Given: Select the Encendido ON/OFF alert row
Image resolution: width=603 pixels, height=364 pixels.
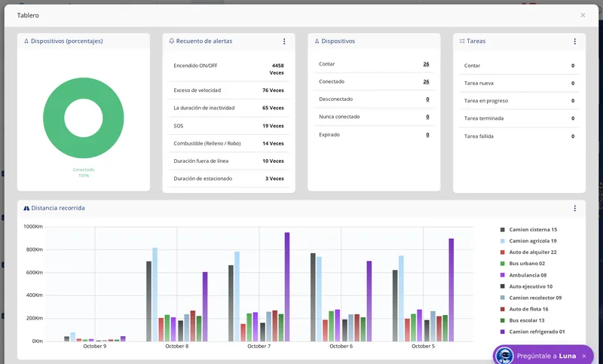Looking at the screenshot, I should pyautogui.click(x=229, y=69).
